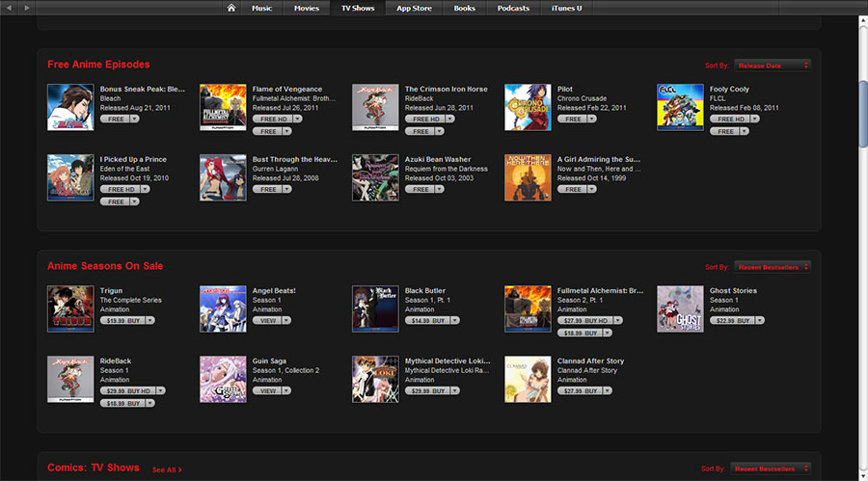
Task: Open the iTunes U tab
Action: (566, 8)
